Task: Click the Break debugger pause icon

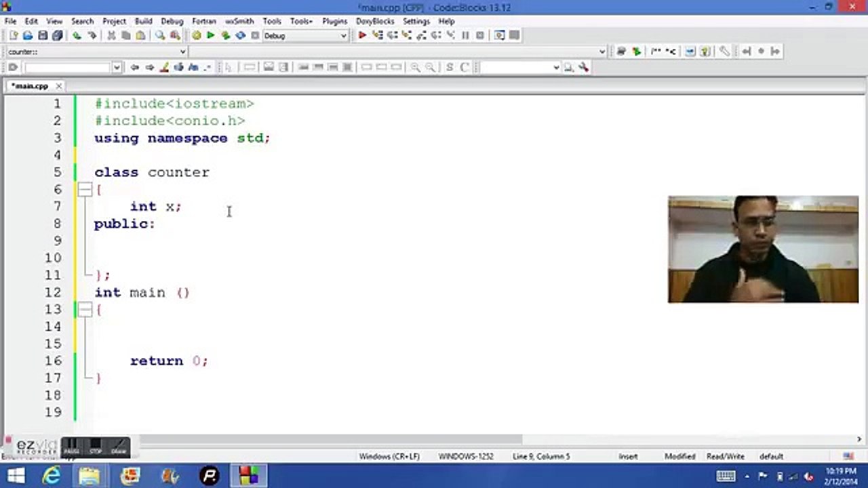Action: point(465,35)
